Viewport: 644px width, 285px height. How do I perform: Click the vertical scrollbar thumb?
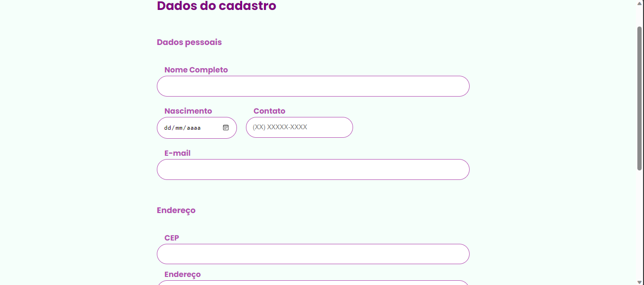(640, 98)
